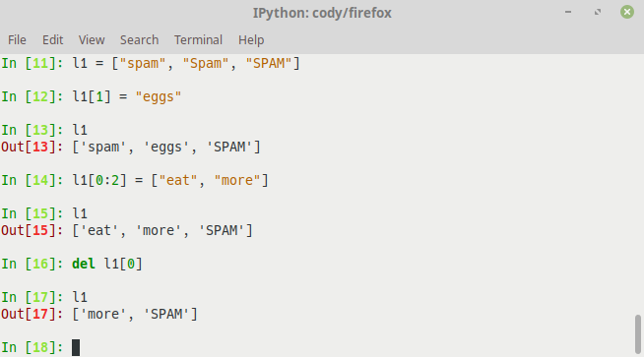Image resolution: width=644 pixels, height=357 pixels.
Task: Maximize the terminal window
Action: tap(598, 12)
